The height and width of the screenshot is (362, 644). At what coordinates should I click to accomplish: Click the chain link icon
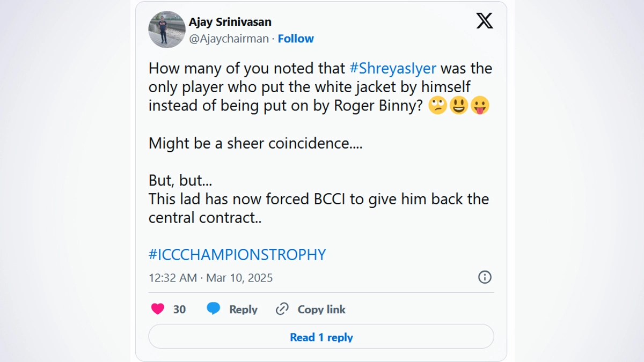282,309
